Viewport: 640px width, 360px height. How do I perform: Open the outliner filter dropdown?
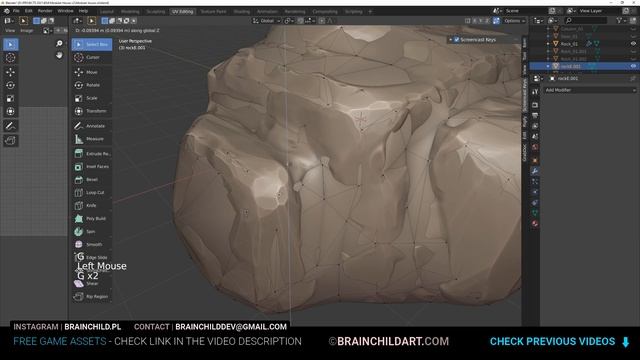621,20
